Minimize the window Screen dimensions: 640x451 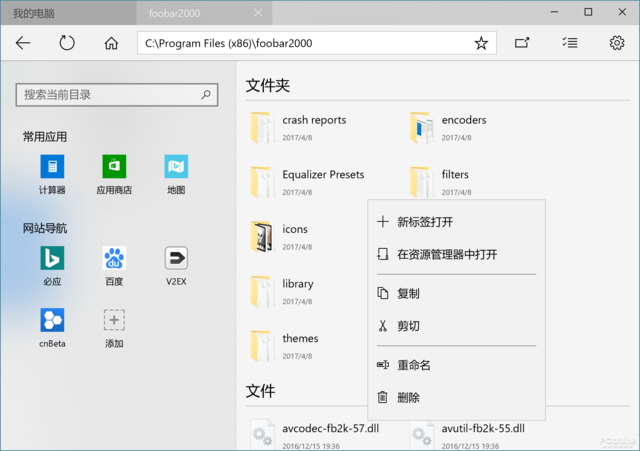(554, 12)
